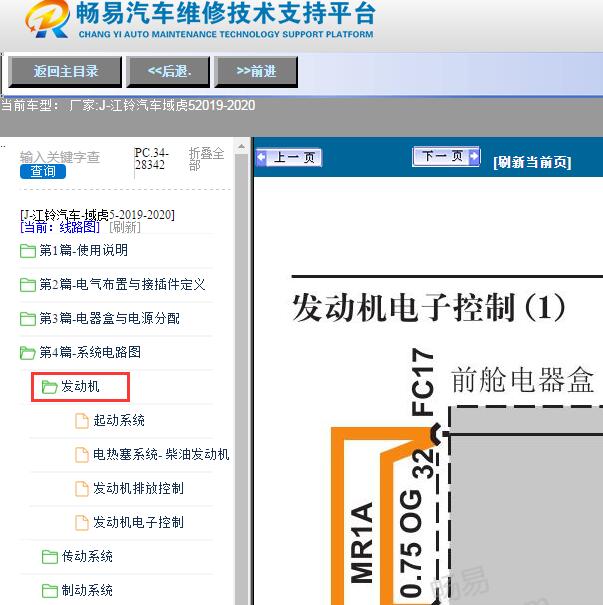Expand 第3篇-电器盒与电源分配

pos(110,318)
